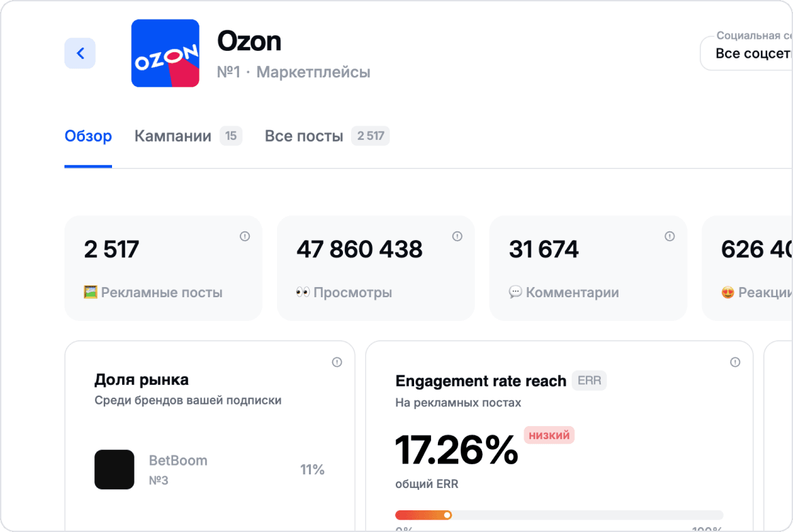Click the info icon on Доля рынка card
Viewport: 793px width, 532px height.
click(337, 362)
